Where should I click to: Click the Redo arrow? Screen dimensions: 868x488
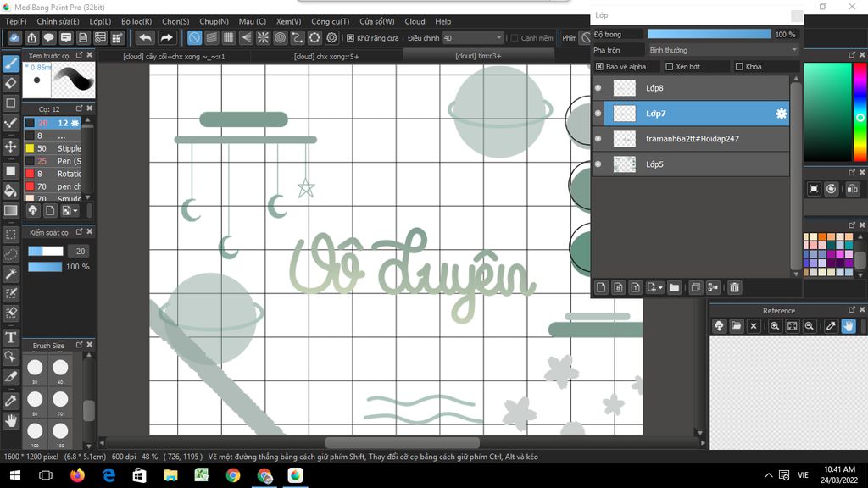point(166,37)
